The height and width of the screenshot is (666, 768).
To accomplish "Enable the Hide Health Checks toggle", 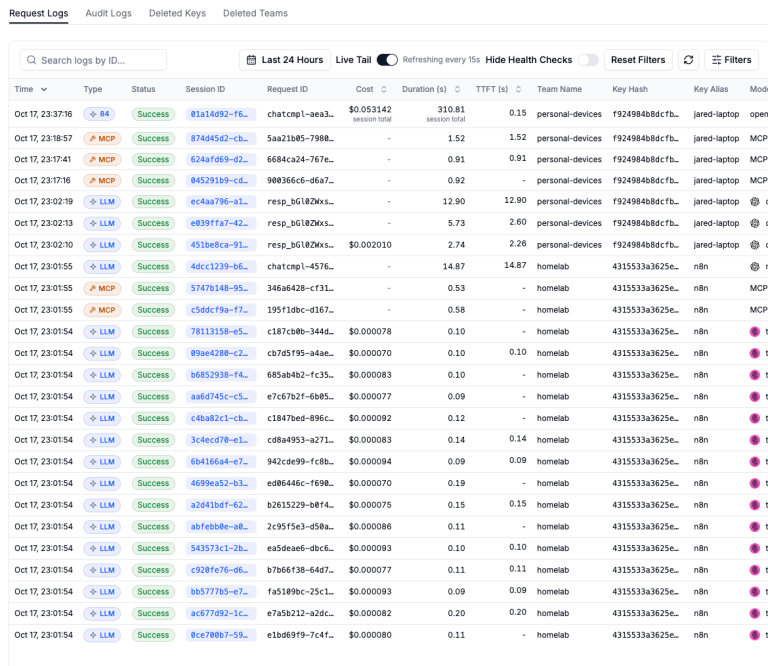I will click(588, 60).
